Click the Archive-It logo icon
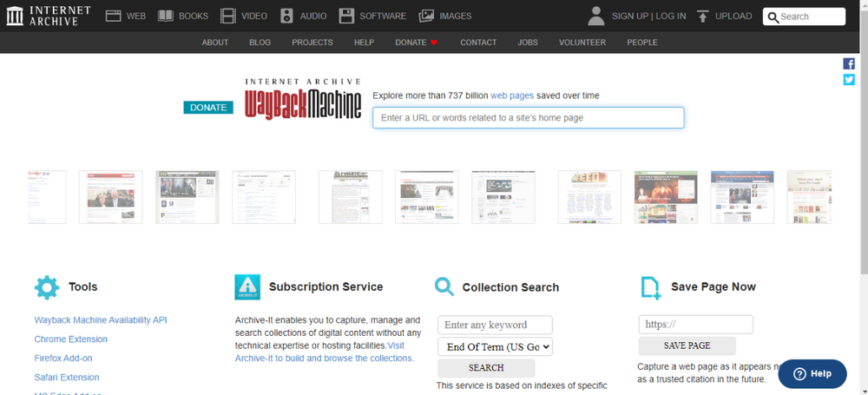Image resolution: width=868 pixels, height=395 pixels. pyautogui.click(x=247, y=287)
